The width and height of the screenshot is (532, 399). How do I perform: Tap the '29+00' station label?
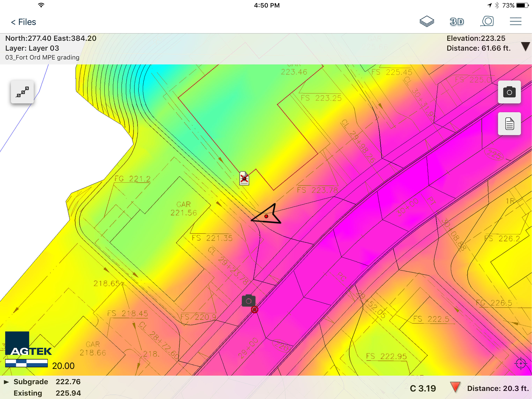[x=248, y=348]
